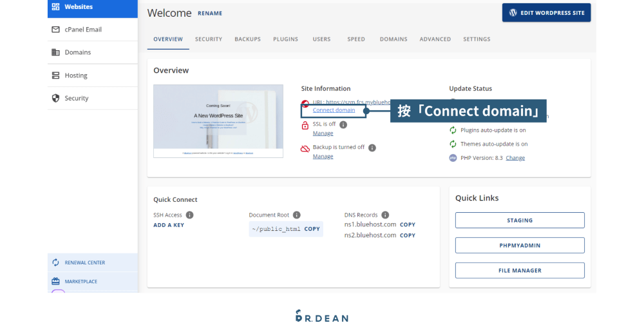Image resolution: width=644 pixels, height=336 pixels.
Task: Click the Connect domain link
Action: click(334, 110)
